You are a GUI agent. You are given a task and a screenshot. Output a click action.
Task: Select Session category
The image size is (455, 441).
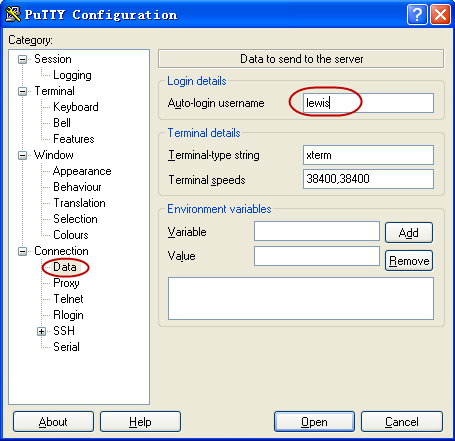point(53,59)
